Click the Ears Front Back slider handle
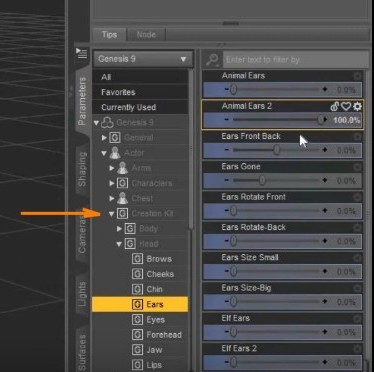374x372 pixels. pyautogui.click(x=277, y=150)
